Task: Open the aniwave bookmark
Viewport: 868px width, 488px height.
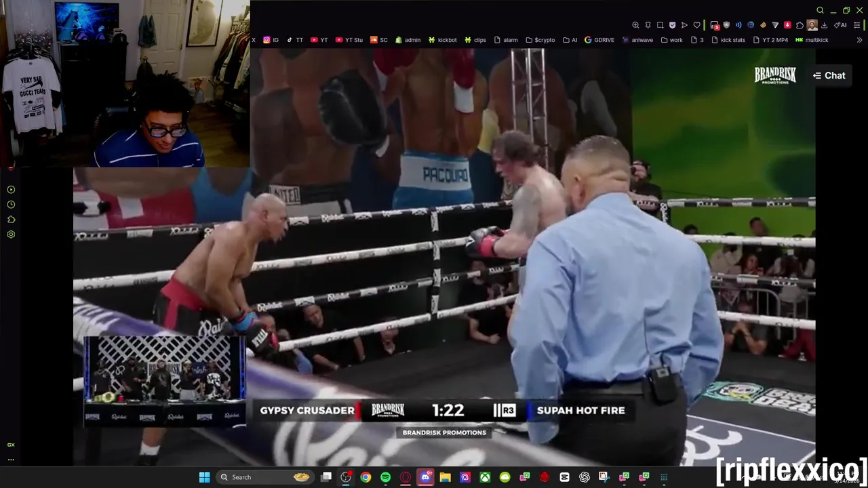Action: tap(637, 40)
